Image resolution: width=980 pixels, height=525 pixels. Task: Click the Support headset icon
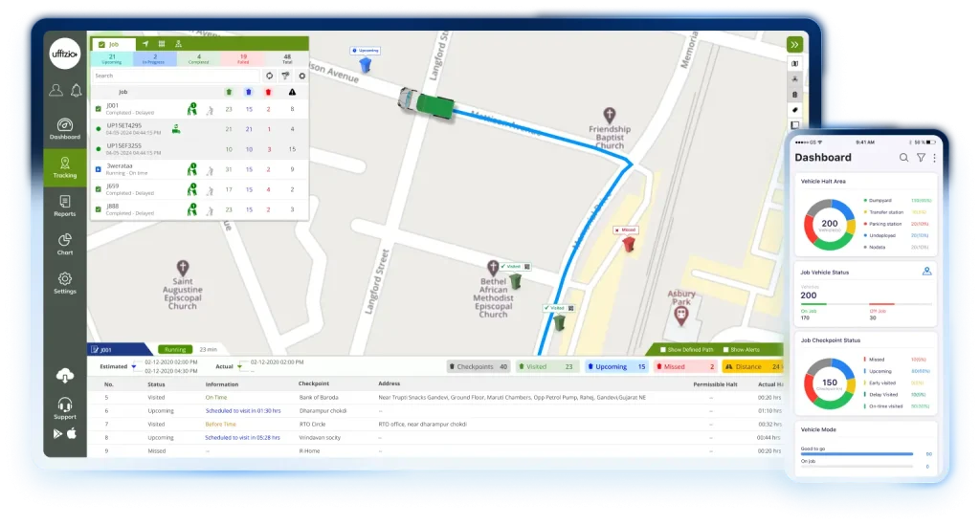(65, 406)
